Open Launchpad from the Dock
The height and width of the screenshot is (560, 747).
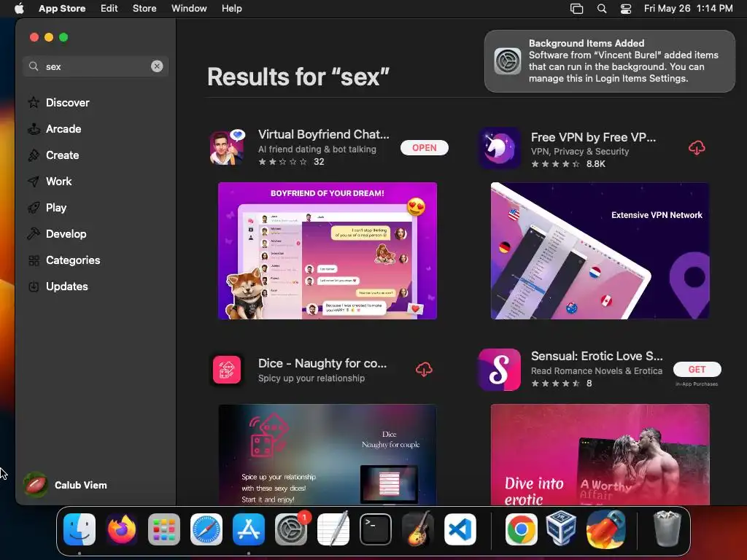point(164,529)
